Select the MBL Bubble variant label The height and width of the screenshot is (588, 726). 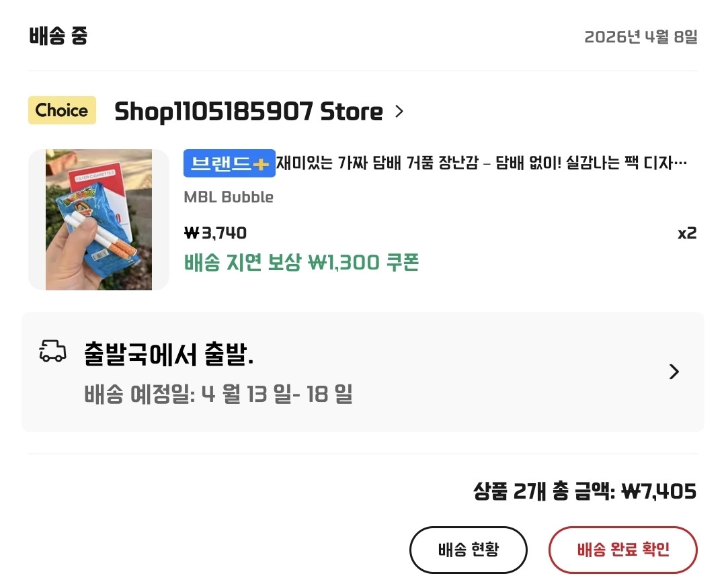[x=229, y=197]
